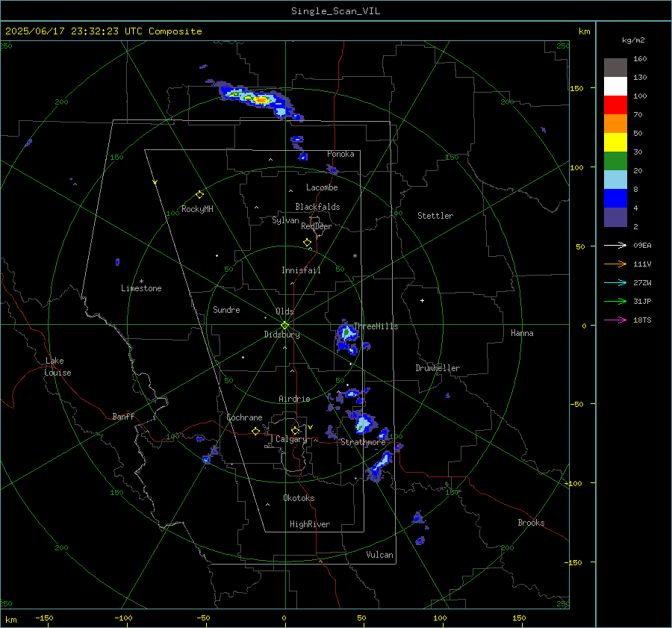Screen dimensions: 672x628
Task: Click the Didsbury label
Action: [281, 335]
